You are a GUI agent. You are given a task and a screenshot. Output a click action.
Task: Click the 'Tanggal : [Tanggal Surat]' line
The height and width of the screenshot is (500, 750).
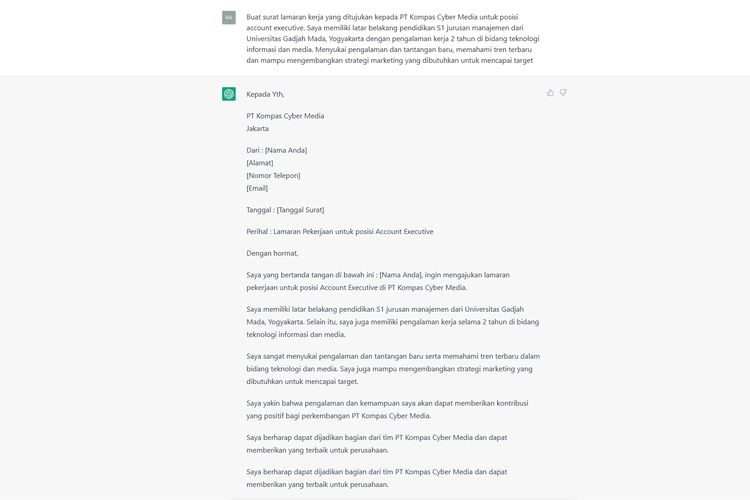click(285, 210)
